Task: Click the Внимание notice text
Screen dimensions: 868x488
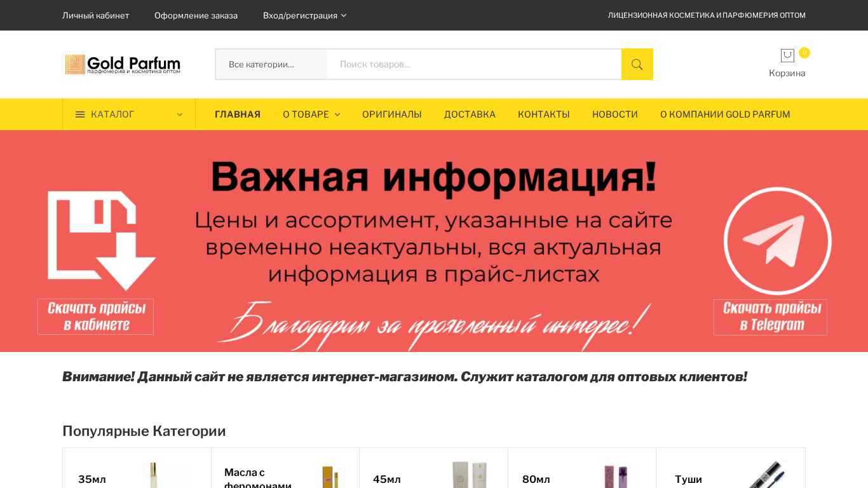Action: [405, 377]
